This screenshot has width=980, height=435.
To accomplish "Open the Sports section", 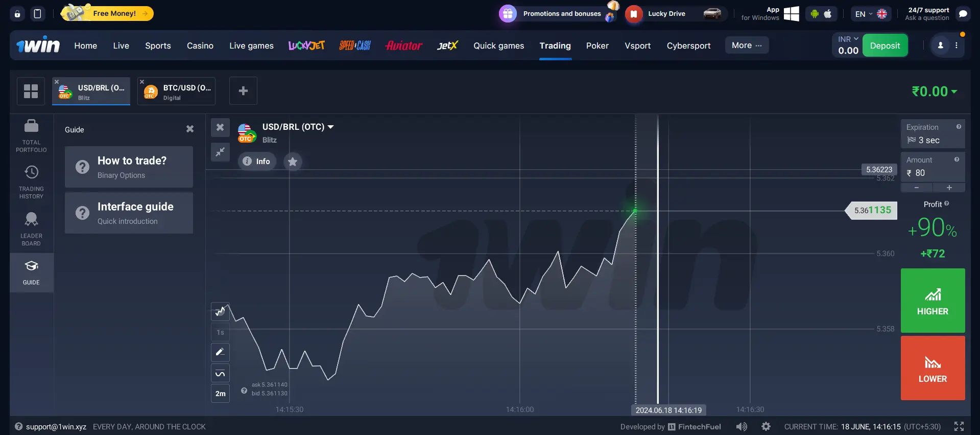I will (x=158, y=45).
